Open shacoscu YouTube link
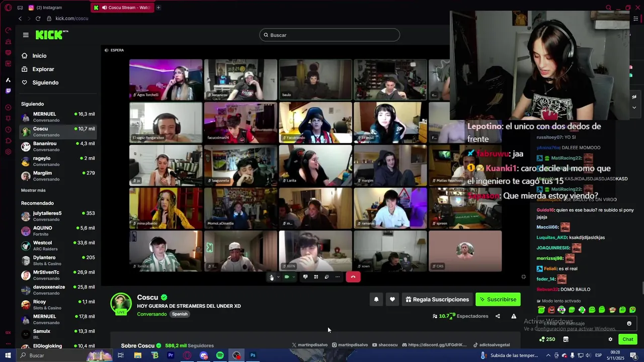Image resolution: width=644 pixels, height=362 pixels. coord(385,345)
